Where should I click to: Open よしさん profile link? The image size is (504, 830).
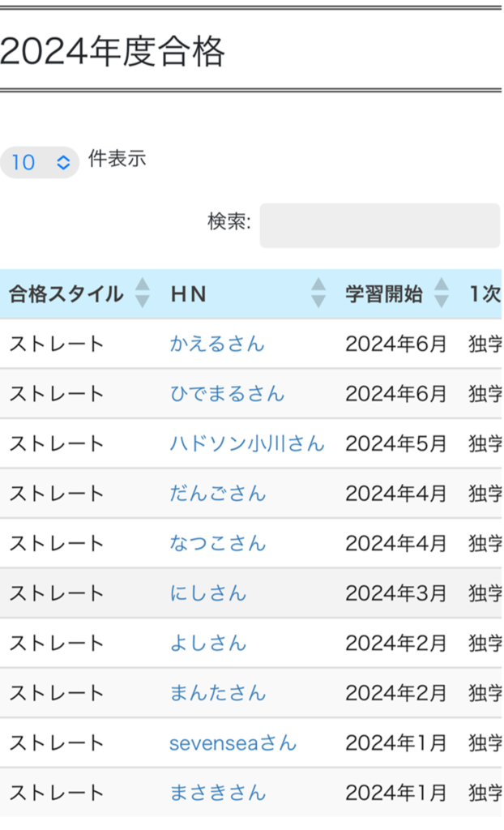[x=207, y=644]
